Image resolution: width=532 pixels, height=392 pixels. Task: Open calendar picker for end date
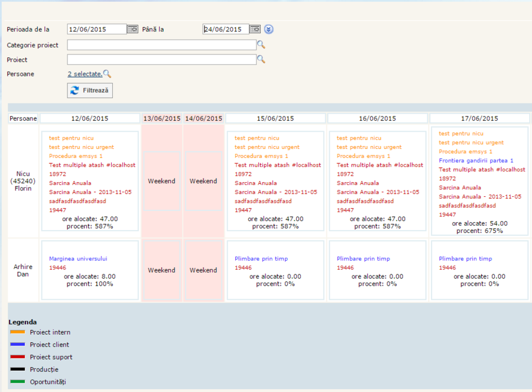click(255, 29)
